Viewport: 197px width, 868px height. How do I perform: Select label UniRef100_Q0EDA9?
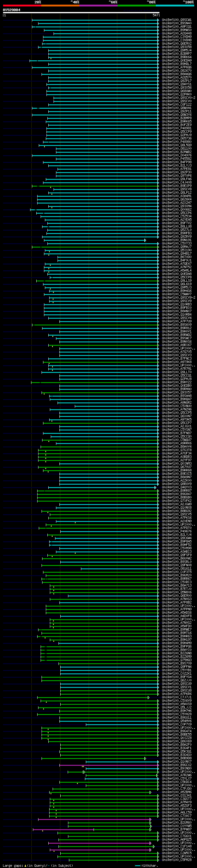click(x=176, y=61)
